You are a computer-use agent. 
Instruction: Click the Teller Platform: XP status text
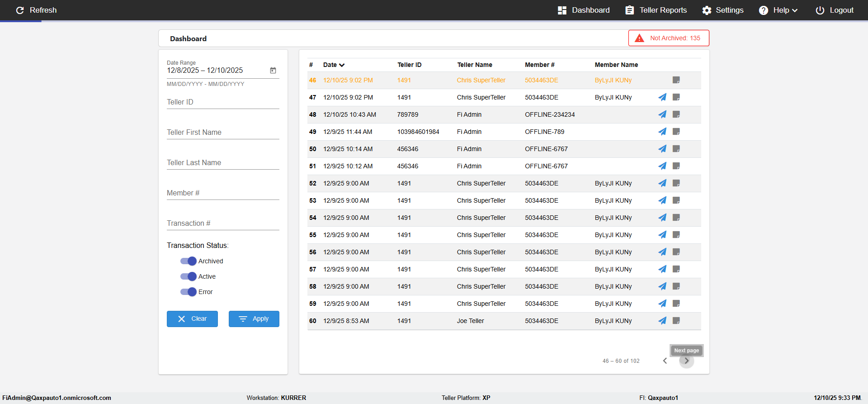pos(466,398)
